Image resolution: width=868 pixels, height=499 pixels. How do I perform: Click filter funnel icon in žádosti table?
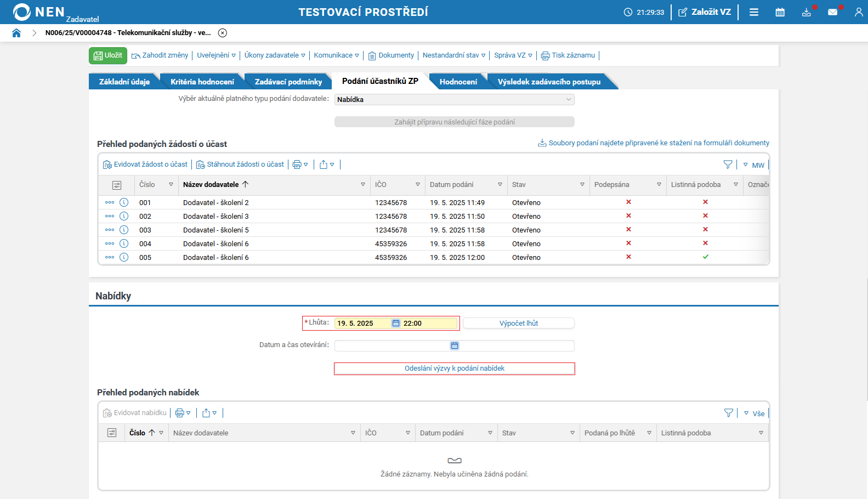coord(728,165)
